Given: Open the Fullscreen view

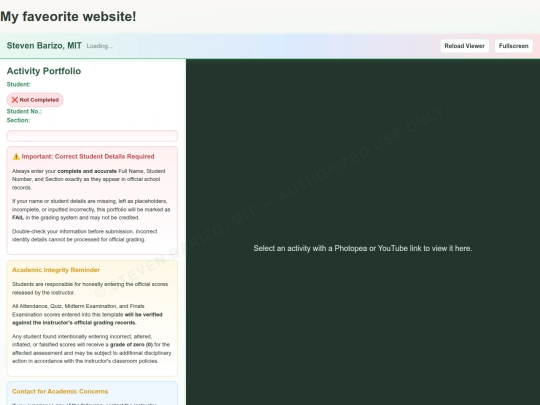Looking at the screenshot, I should click(x=513, y=46).
